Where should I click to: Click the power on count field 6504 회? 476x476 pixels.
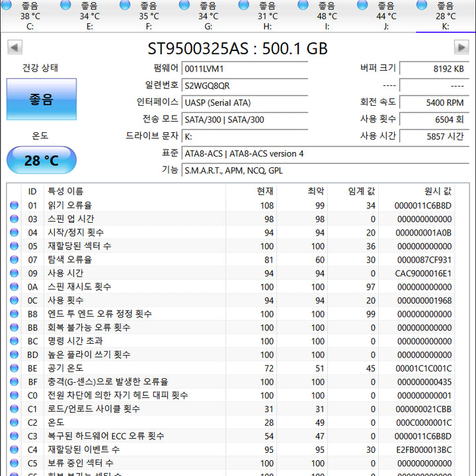[434, 120]
